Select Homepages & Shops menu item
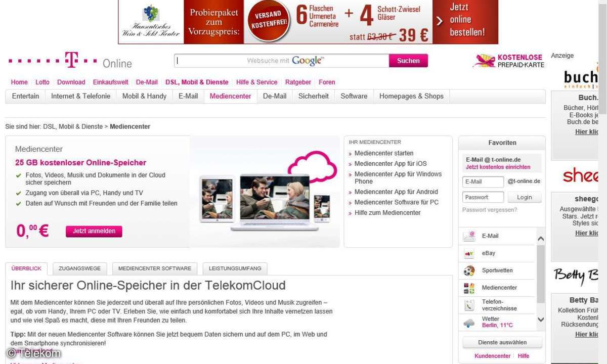607x364 pixels. tap(411, 96)
